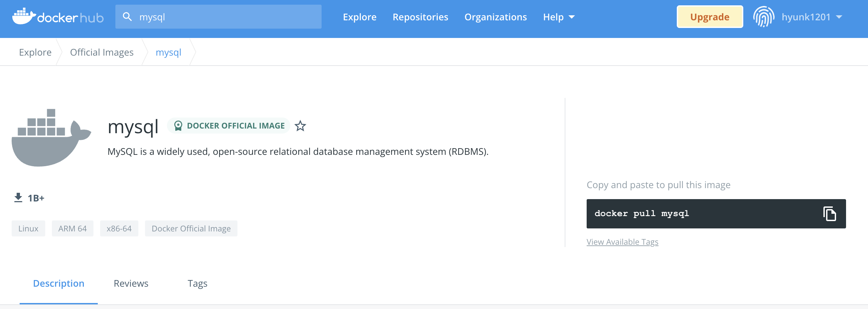Switch to the Reviews tab
Viewport: 868px width, 309px height.
pos(131,283)
